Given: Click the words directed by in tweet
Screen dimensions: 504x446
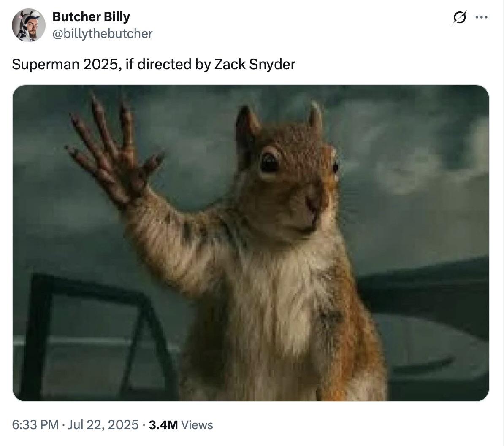Looking at the screenshot, I should pos(174,64).
